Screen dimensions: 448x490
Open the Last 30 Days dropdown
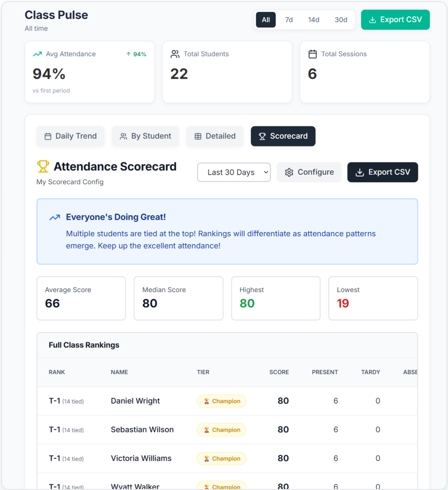tap(234, 172)
